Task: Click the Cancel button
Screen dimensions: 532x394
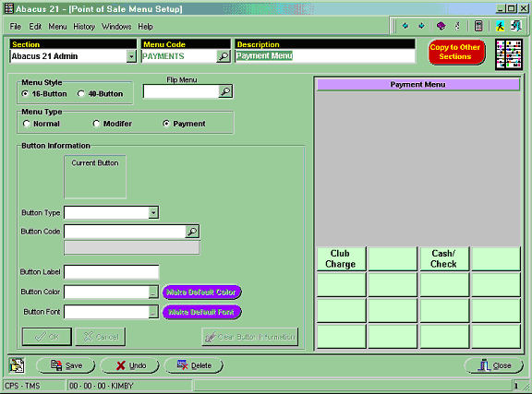Action: click(101, 337)
